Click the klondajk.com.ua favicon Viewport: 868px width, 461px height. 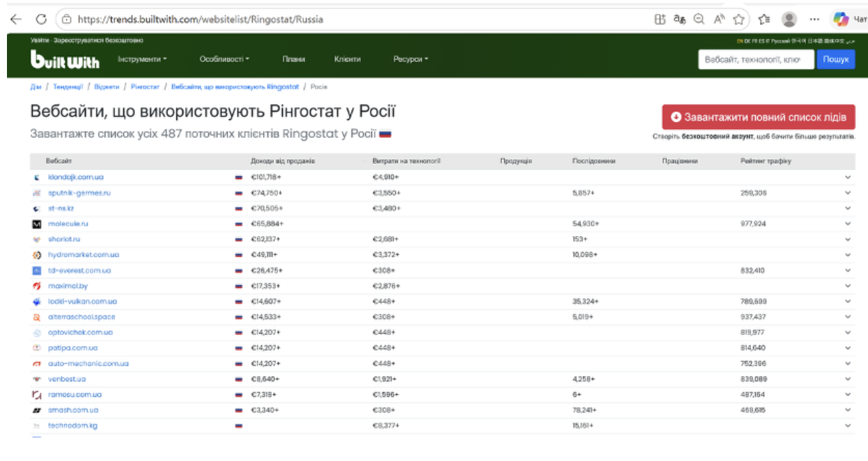pyautogui.click(x=37, y=177)
